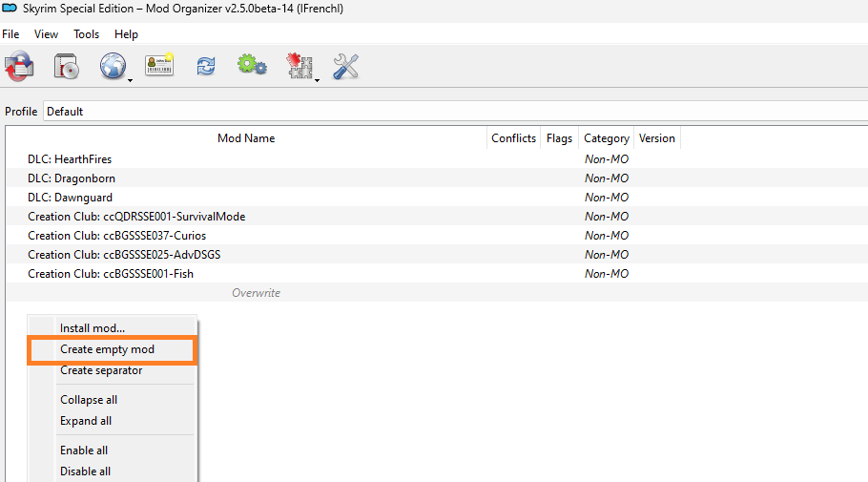Open the View menu

point(46,34)
